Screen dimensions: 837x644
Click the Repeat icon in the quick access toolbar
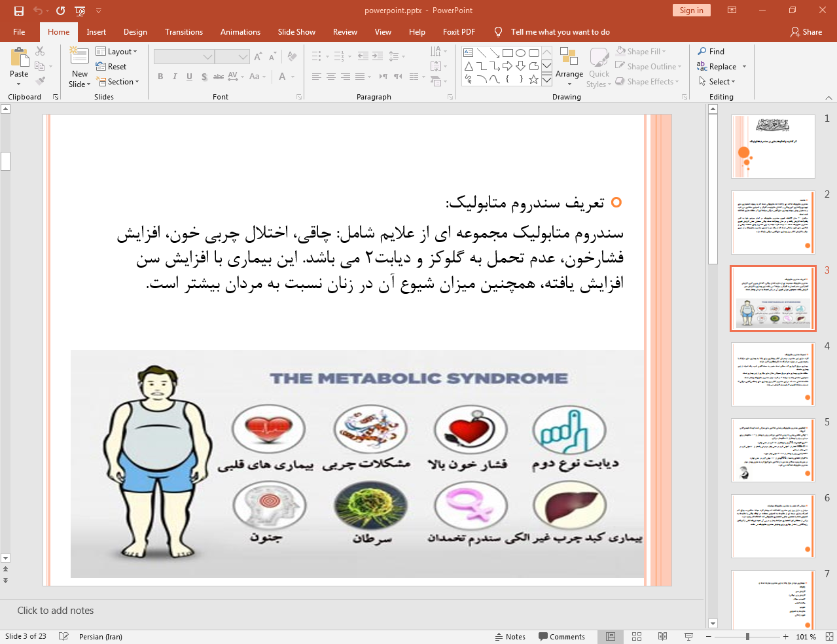pyautogui.click(x=61, y=10)
